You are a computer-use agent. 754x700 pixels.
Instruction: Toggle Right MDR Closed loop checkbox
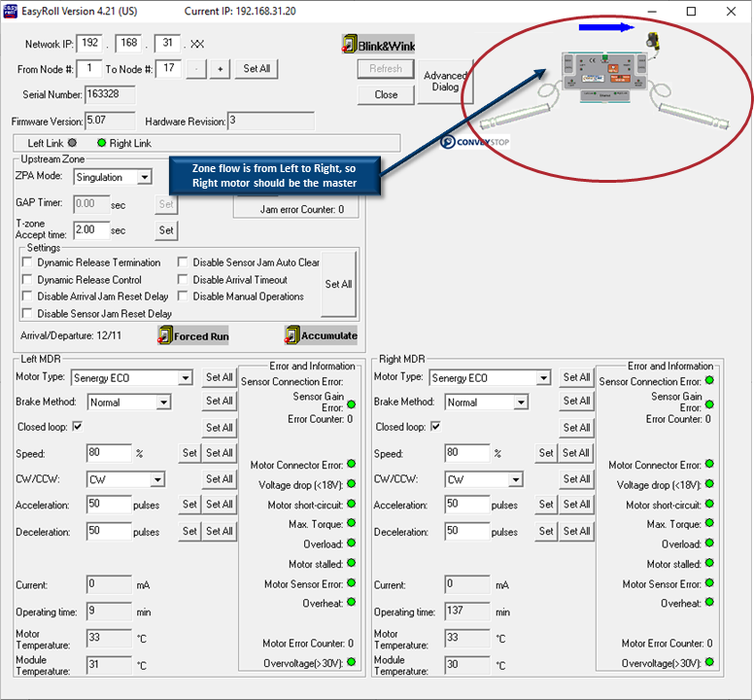tap(435, 426)
